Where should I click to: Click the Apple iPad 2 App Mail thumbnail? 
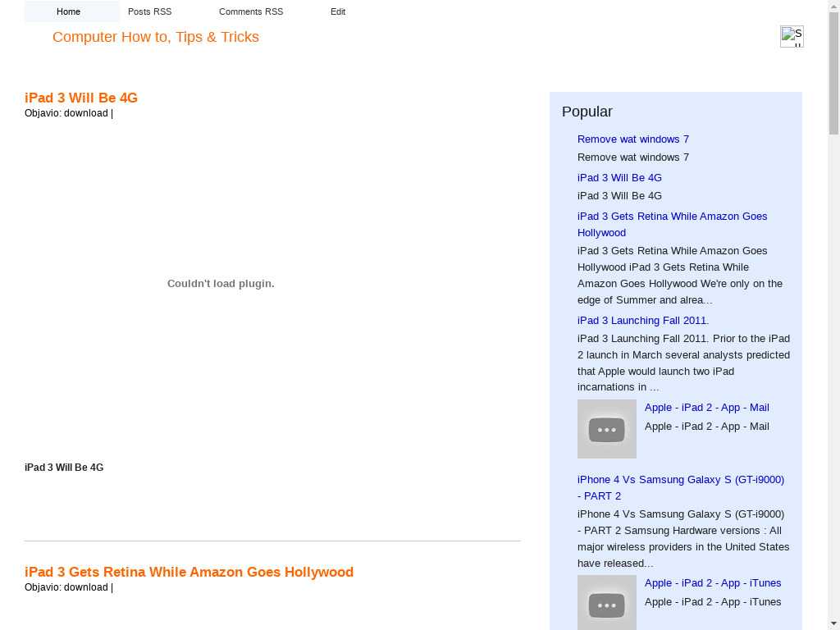606,429
